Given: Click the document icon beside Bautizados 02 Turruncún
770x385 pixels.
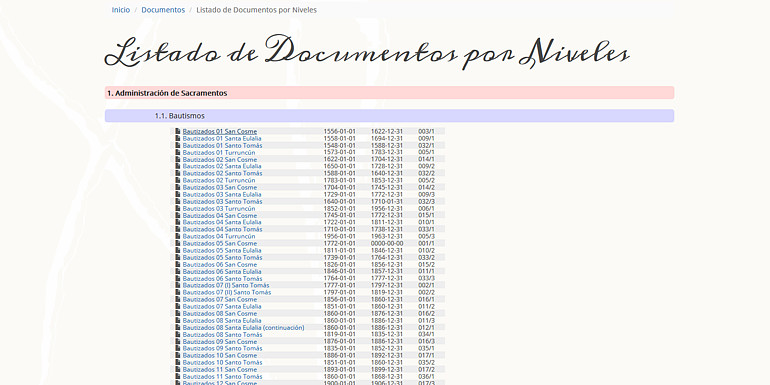Looking at the screenshot, I should tap(178, 180).
